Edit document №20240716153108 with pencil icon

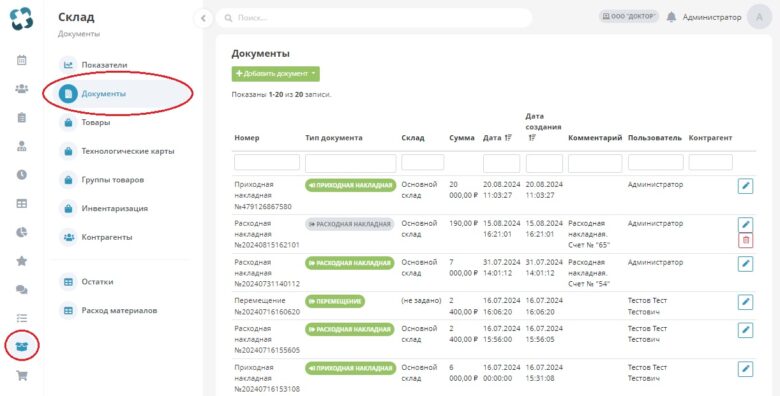(745, 369)
